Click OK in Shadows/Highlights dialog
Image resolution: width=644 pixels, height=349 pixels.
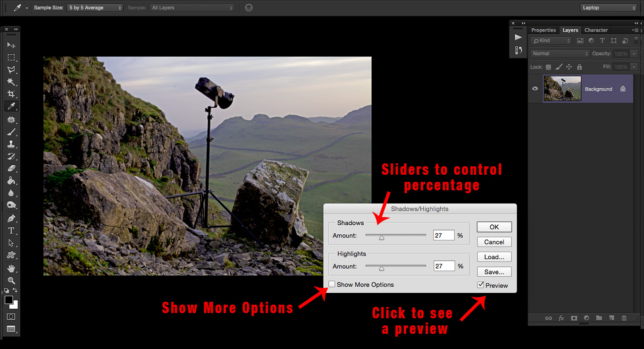click(494, 227)
